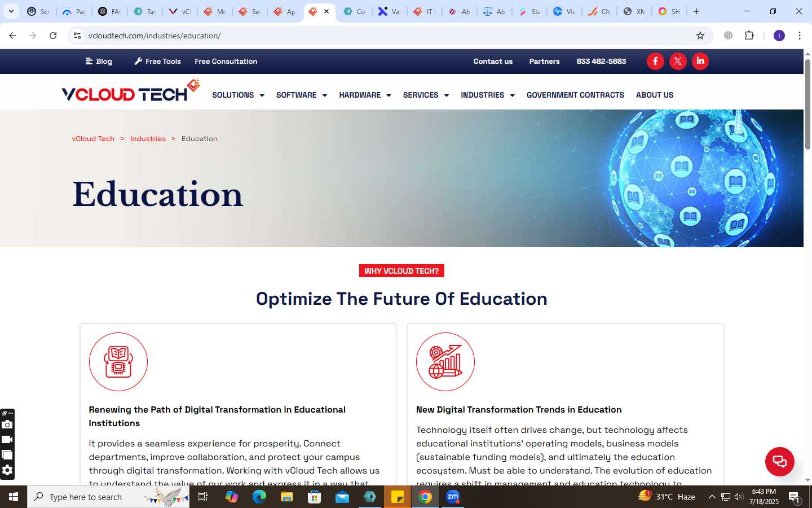Open notification center icon
The width and height of the screenshot is (812, 508).
(x=795, y=497)
